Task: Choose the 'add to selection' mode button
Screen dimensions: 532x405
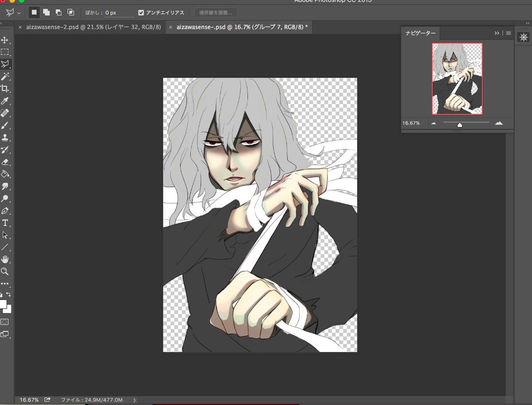Action: coord(46,12)
